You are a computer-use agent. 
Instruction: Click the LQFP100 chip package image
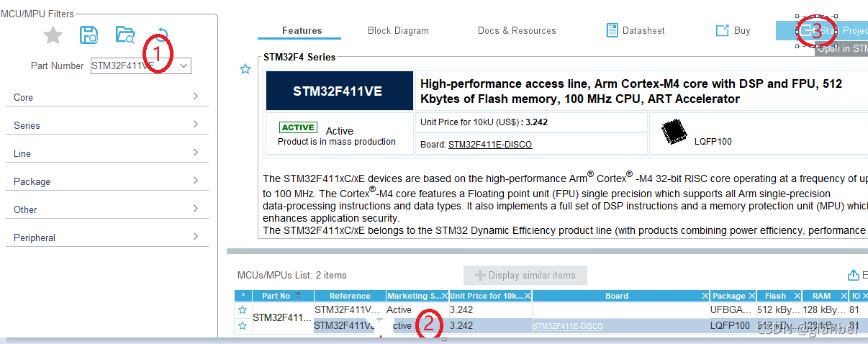click(674, 132)
